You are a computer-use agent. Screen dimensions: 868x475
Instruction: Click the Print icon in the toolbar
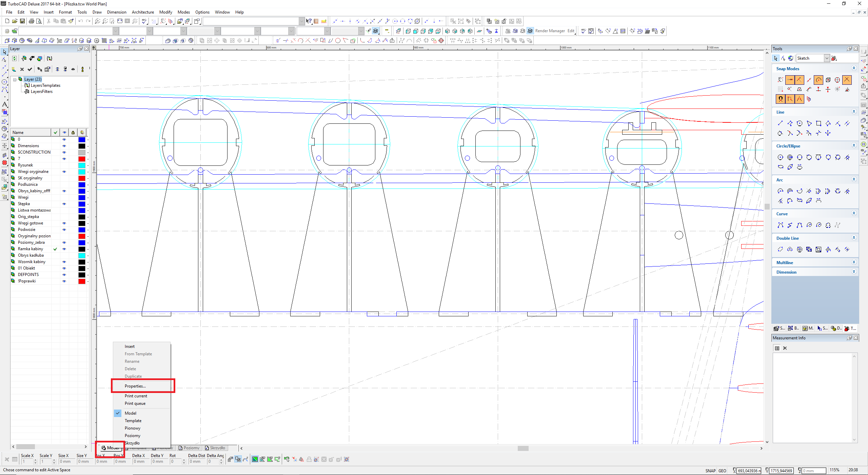tap(32, 21)
